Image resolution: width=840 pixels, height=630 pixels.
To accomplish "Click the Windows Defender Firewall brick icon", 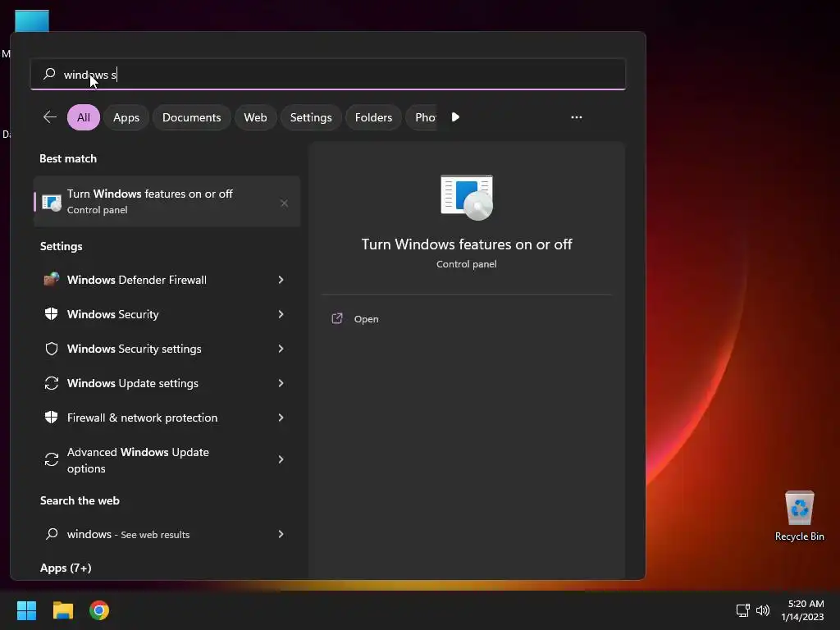I will (52, 279).
